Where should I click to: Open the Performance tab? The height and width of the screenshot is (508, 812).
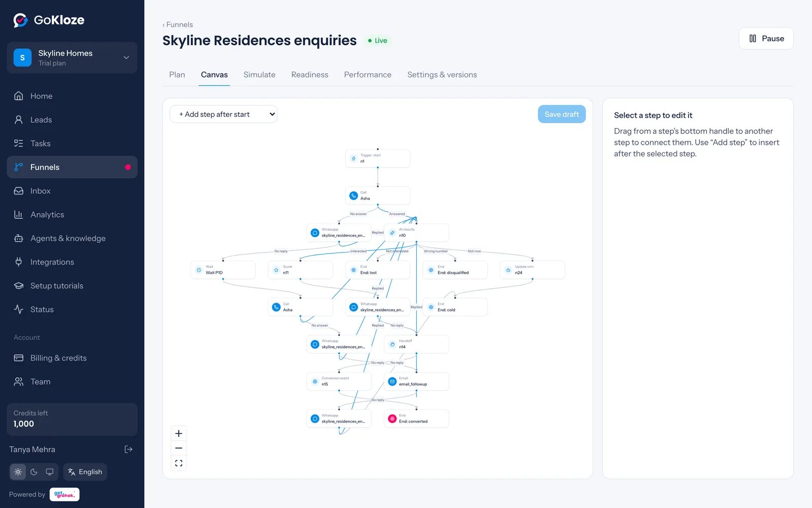point(368,75)
